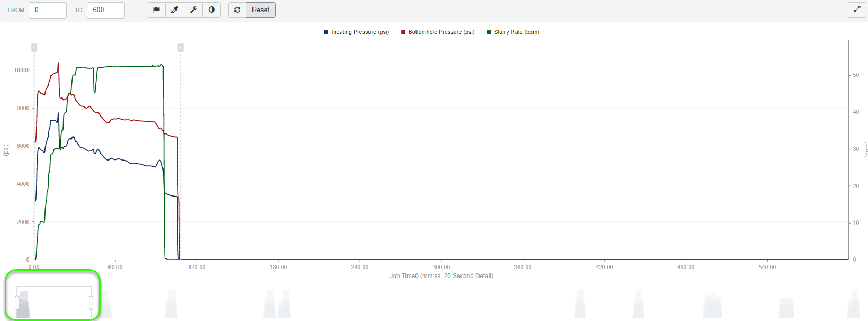Click the marker flag on dashed line
Image resolution: width=868 pixels, height=321 pixels.
[x=180, y=48]
